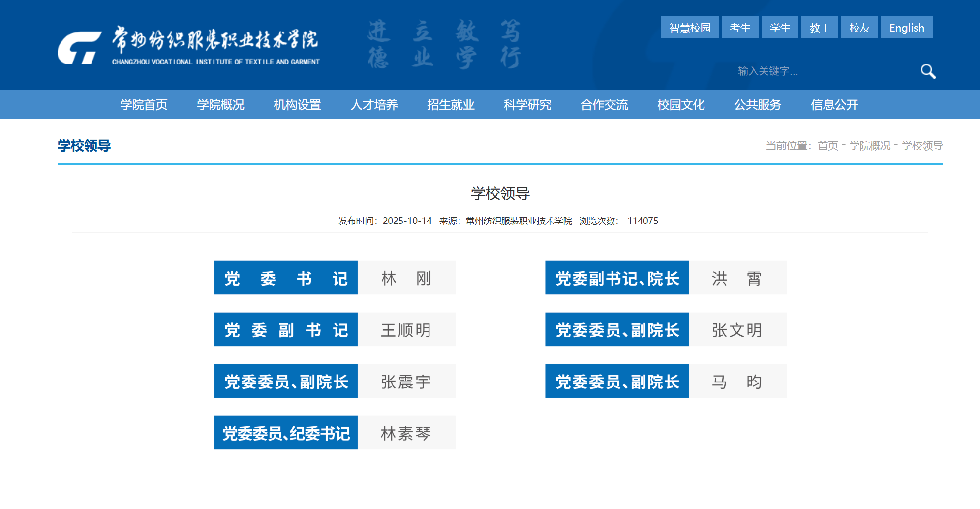Select the 校友 link
980x509 pixels.
point(859,28)
